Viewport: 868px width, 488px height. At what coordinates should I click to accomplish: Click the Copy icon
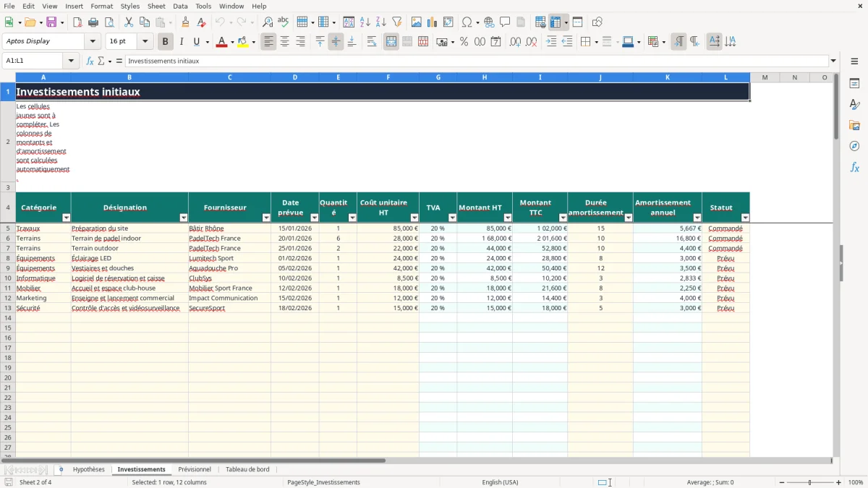[144, 22]
